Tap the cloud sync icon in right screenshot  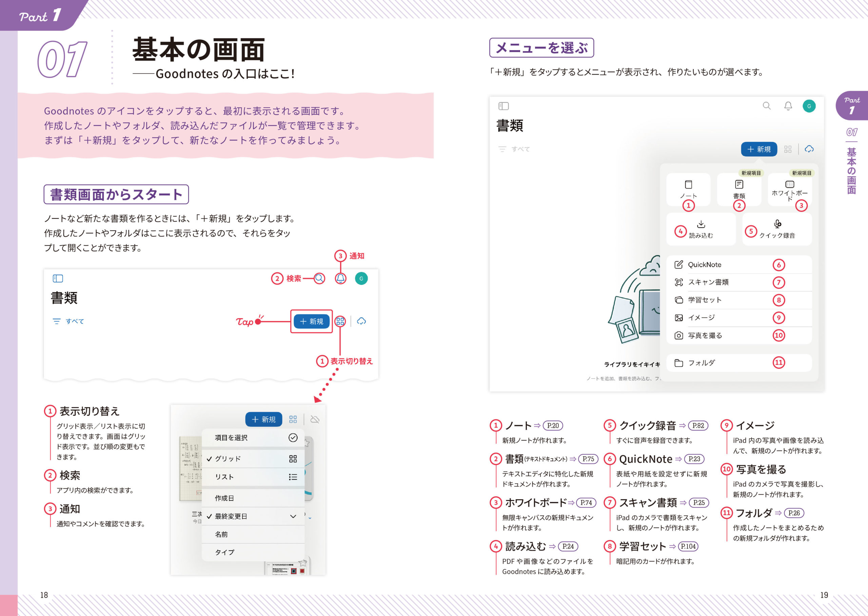(809, 149)
